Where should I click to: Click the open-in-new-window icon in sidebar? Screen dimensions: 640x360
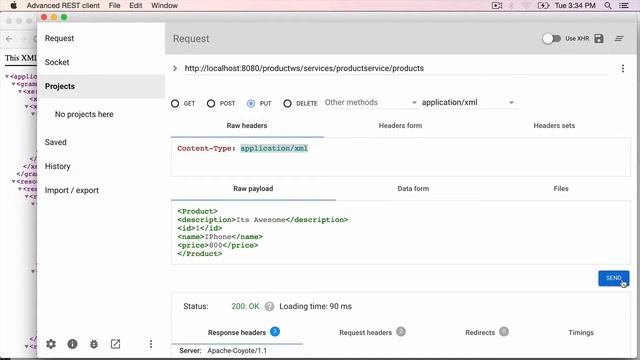click(116, 344)
